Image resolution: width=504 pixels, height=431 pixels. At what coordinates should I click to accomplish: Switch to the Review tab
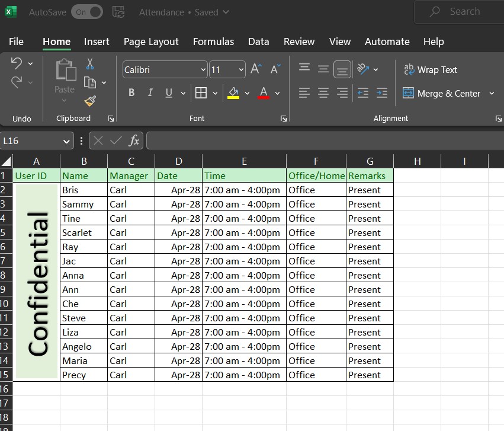(x=299, y=41)
